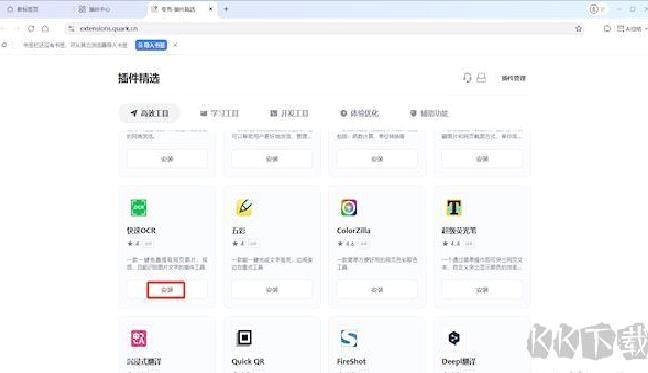Switch to the 学习工具 category tab
Screen dimensions: 648x373
[219, 113]
